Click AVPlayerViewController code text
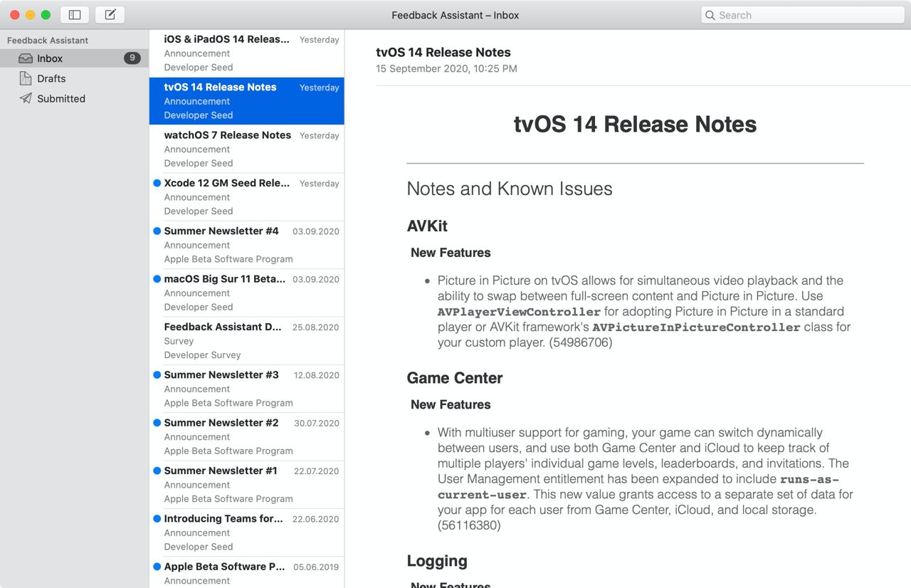This screenshot has height=588, width=911. (519, 312)
